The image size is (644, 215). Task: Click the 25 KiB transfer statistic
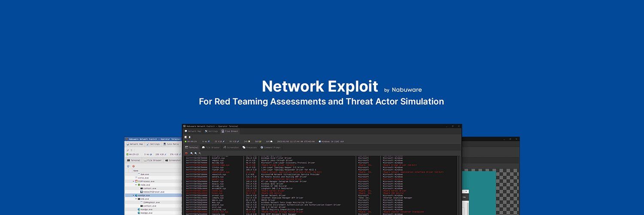[219, 141]
